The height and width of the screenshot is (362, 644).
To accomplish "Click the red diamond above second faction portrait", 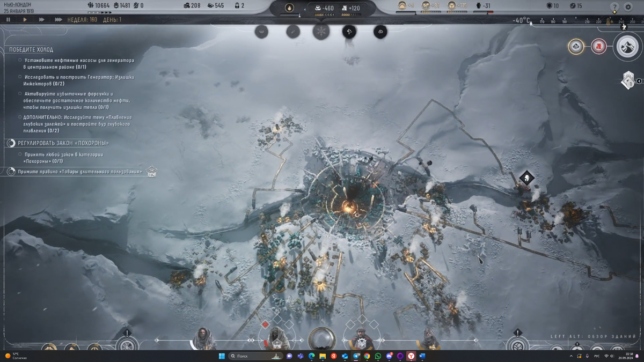I will point(265,324).
